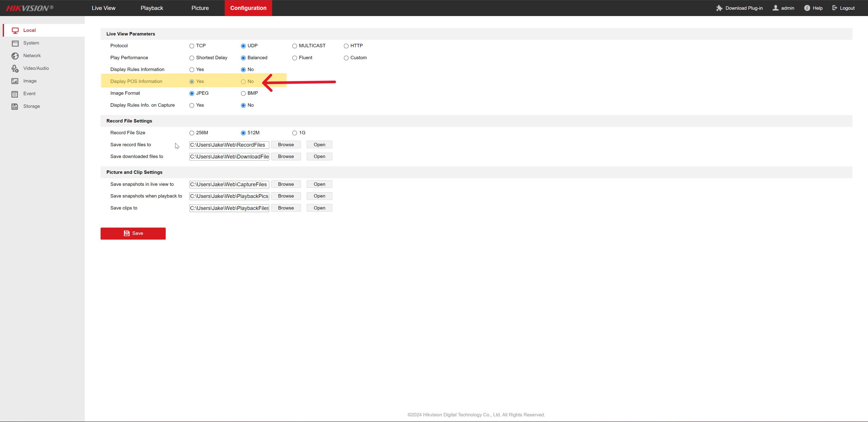Set record file size to 1G
868x422 pixels.
click(x=295, y=133)
